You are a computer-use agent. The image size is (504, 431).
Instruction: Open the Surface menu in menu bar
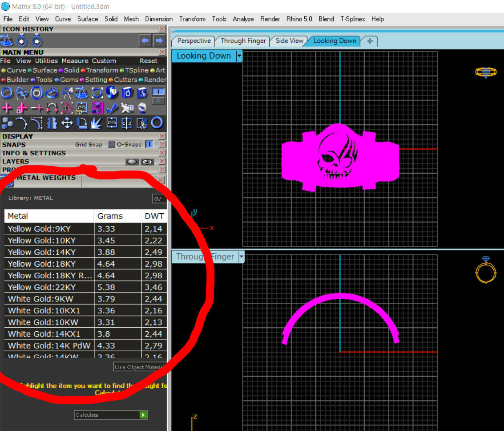pyautogui.click(x=88, y=19)
